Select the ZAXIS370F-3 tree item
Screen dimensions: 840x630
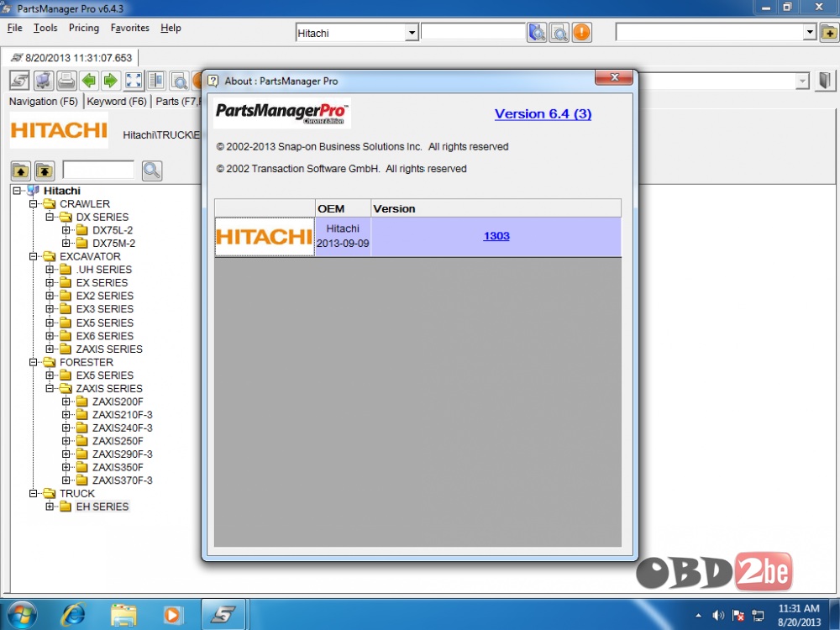[122, 480]
